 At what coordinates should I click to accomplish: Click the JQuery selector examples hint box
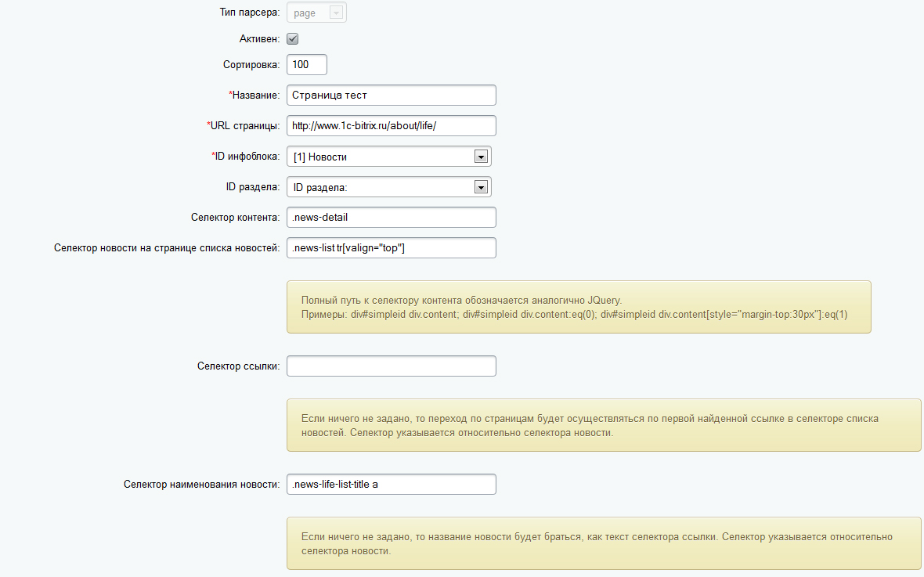coord(579,307)
